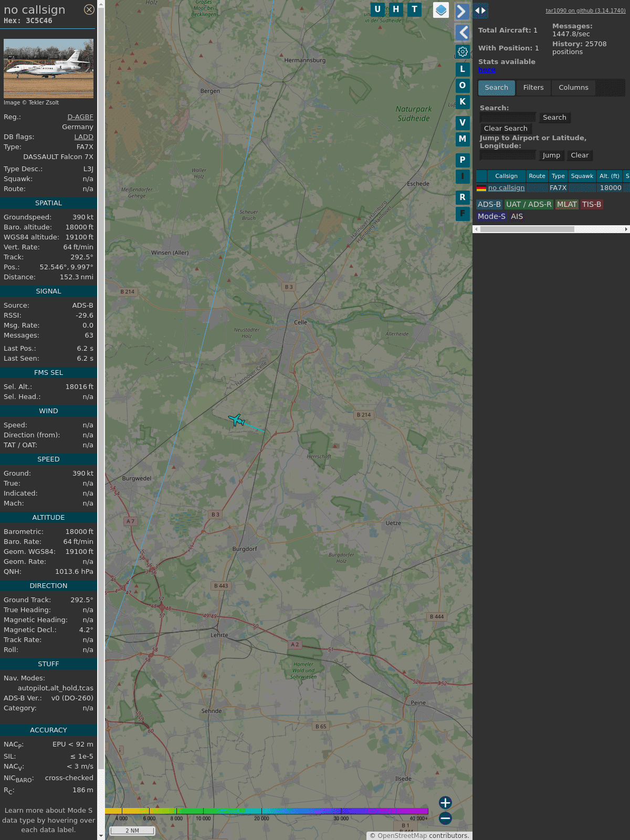
Task: Open the D-AGBF registration link
Action: tap(80, 117)
